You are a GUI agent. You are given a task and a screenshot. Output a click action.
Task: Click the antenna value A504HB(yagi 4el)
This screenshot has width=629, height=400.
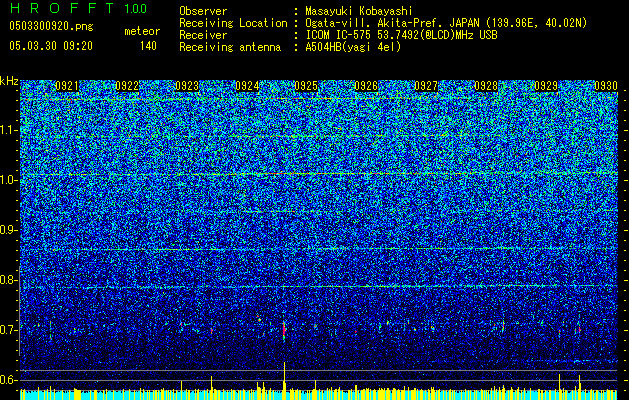[353, 47]
